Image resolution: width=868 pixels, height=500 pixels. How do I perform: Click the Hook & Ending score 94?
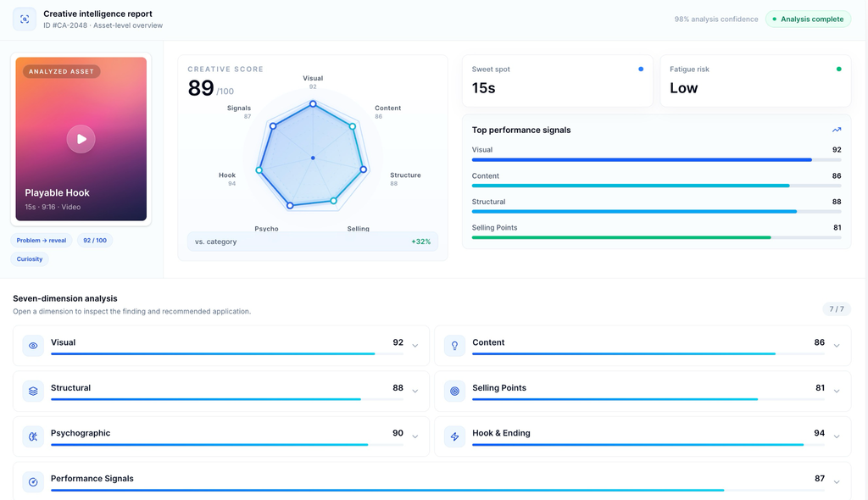tap(820, 433)
